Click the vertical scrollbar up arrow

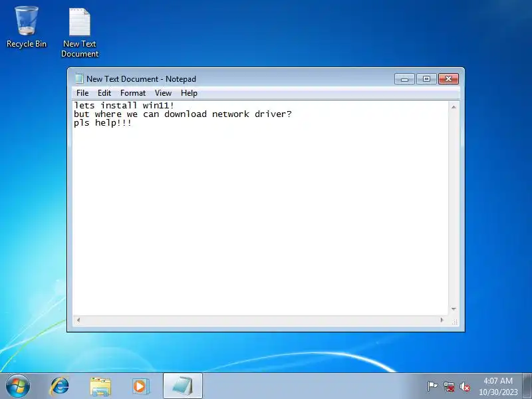coord(454,107)
